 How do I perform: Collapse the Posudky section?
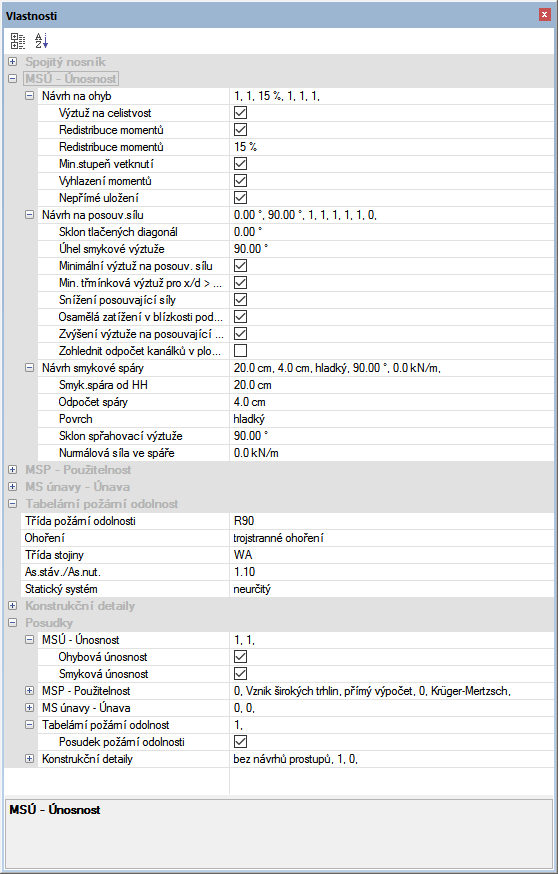pyautogui.click(x=13, y=623)
